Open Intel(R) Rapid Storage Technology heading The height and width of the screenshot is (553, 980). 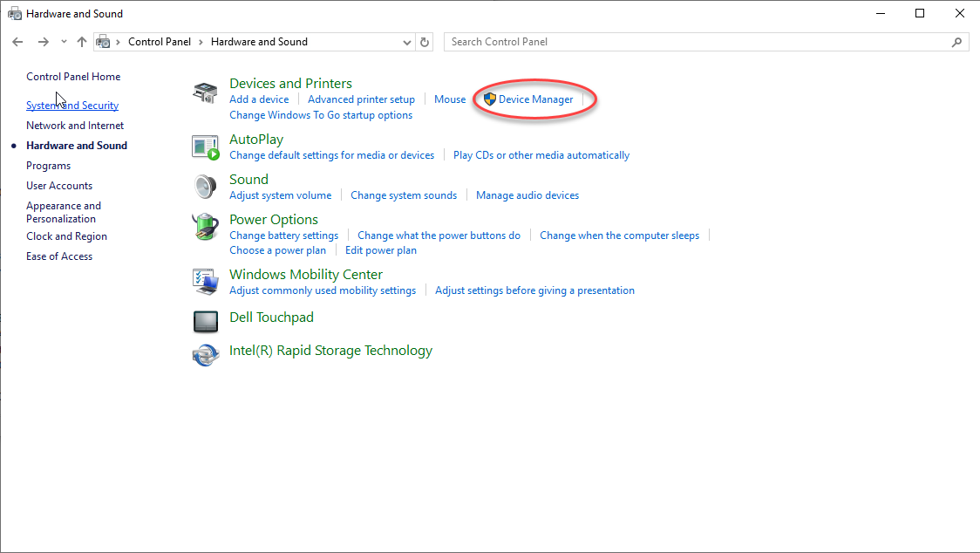point(330,351)
